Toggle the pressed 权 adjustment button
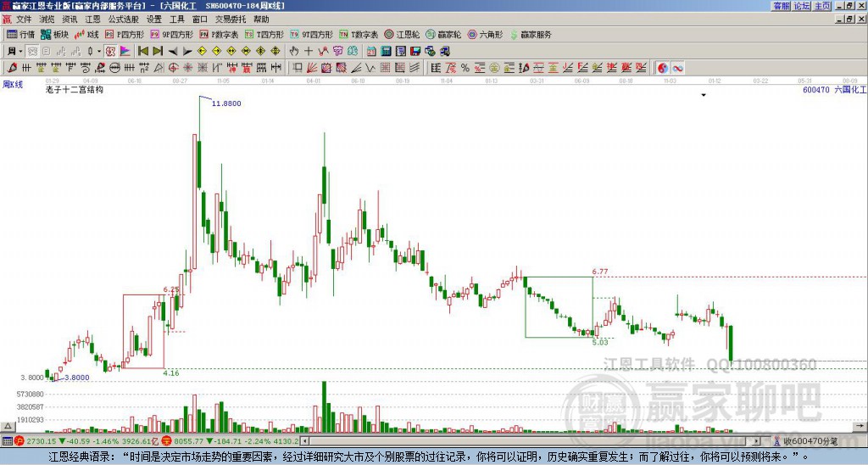This screenshot has width=868, height=465. pyautogui.click(x=110, y=52)
